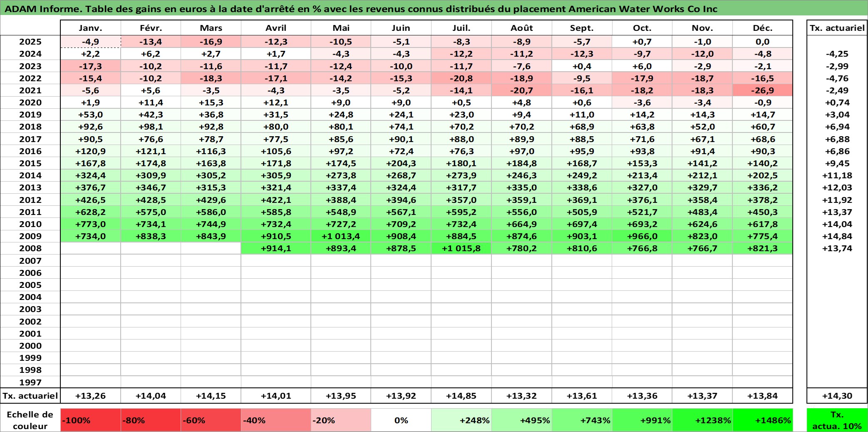This screenshot has height=432, width=868.
Task: Click the 'Tx. actua. 10%' green cell
Action: (837, 420)
